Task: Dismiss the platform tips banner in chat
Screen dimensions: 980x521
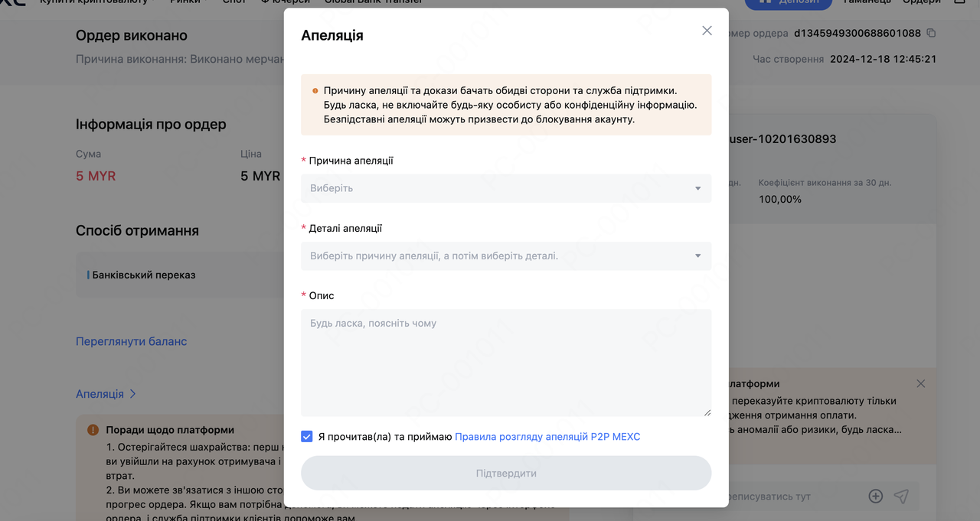Action: pyautogui.click(x=921, y=384)
